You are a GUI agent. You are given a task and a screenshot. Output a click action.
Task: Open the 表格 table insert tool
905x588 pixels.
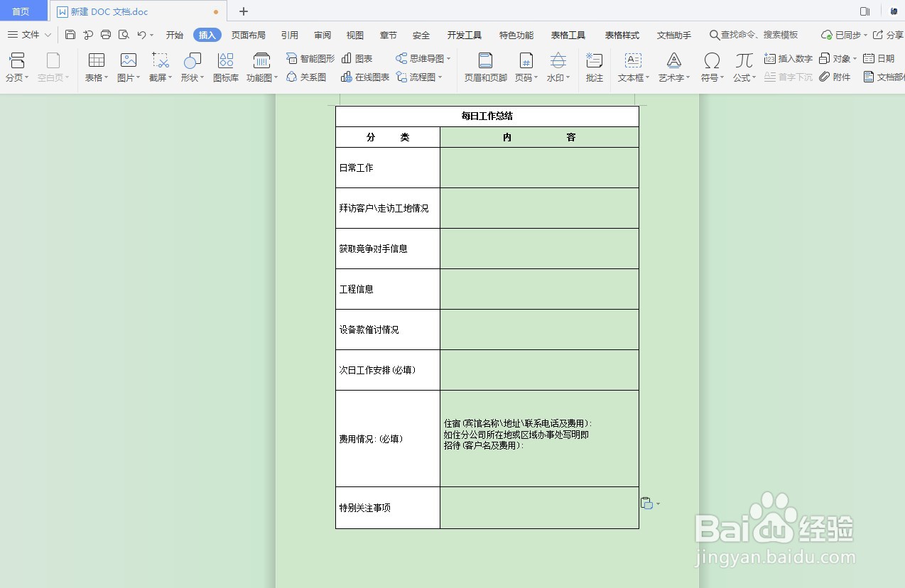point(97,67)
